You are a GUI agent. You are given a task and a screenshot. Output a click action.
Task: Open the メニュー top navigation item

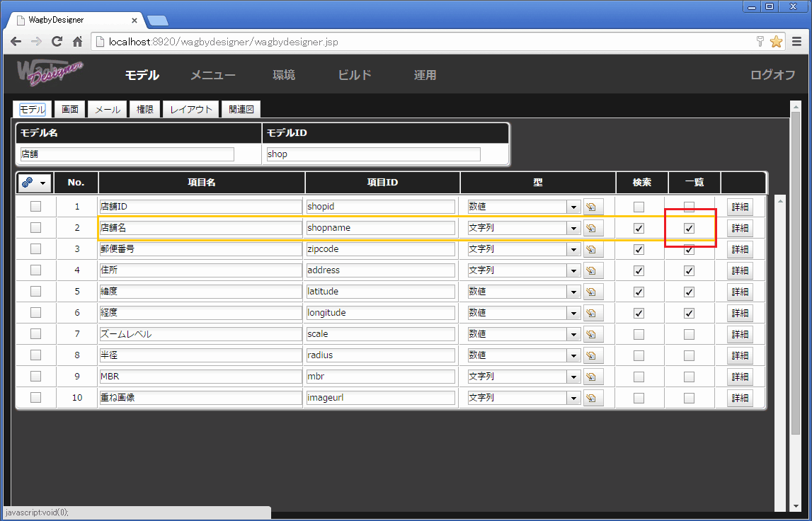(x=213, y=75)
